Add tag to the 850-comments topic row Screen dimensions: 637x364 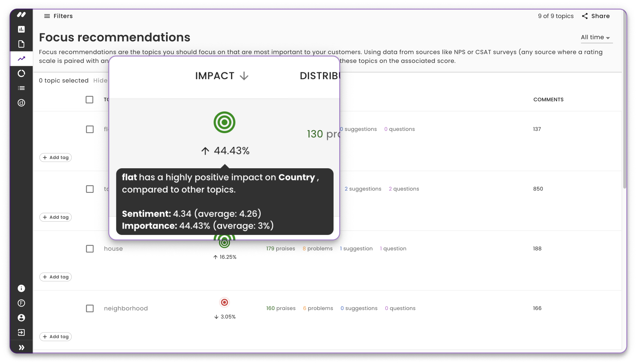tap(56, 217)
